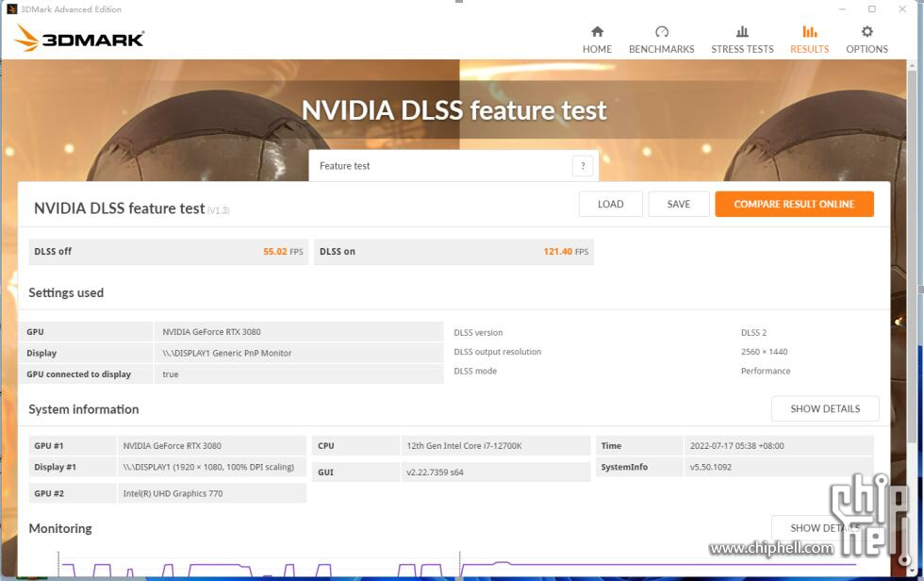
Task: Click the 'Settings used' heading
Action: [66, 292]
